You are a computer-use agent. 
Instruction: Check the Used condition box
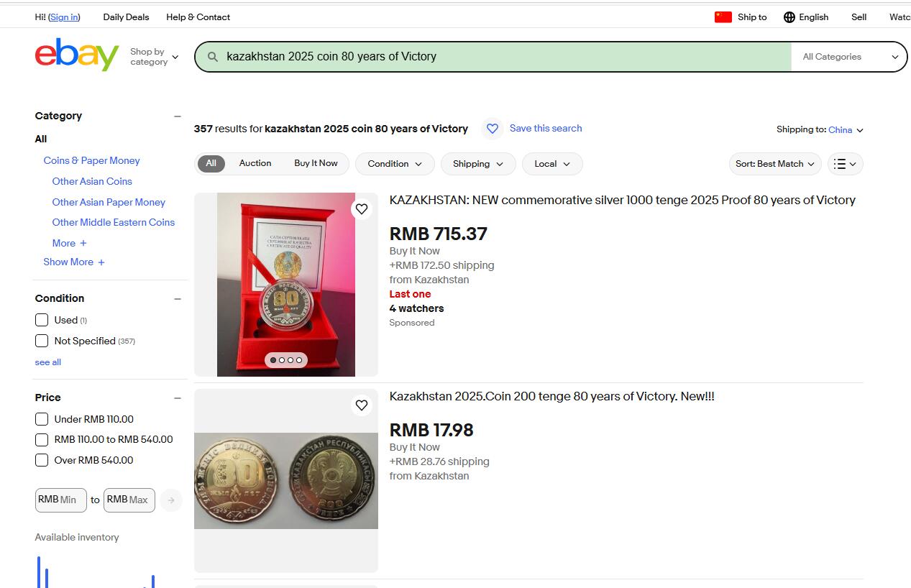[x=42, y=320]
